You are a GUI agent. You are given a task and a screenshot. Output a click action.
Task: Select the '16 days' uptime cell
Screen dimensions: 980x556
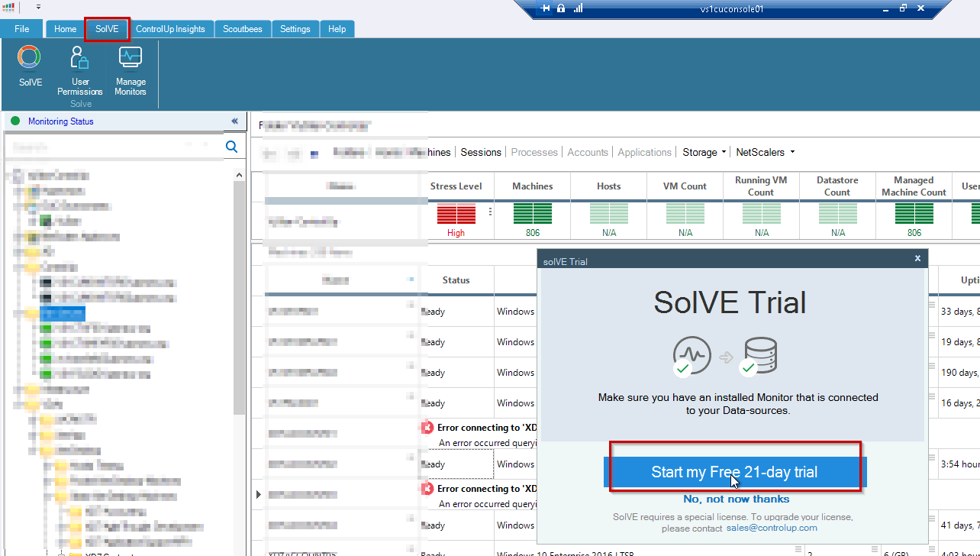click(x=959, y=403)
